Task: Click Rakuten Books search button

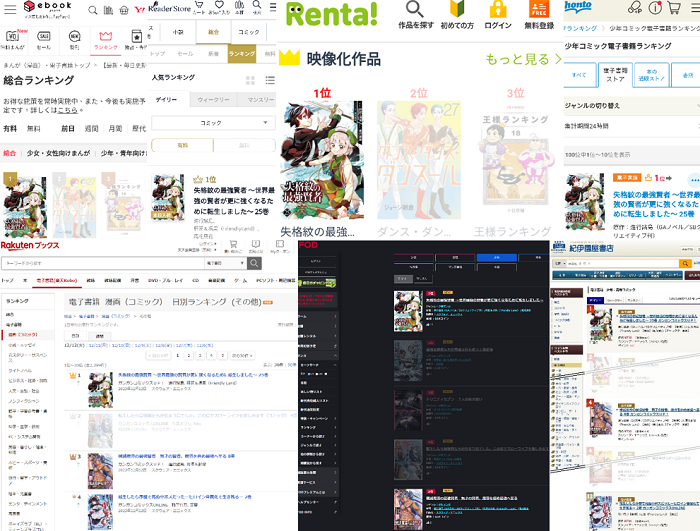Action: click(254, 263)
